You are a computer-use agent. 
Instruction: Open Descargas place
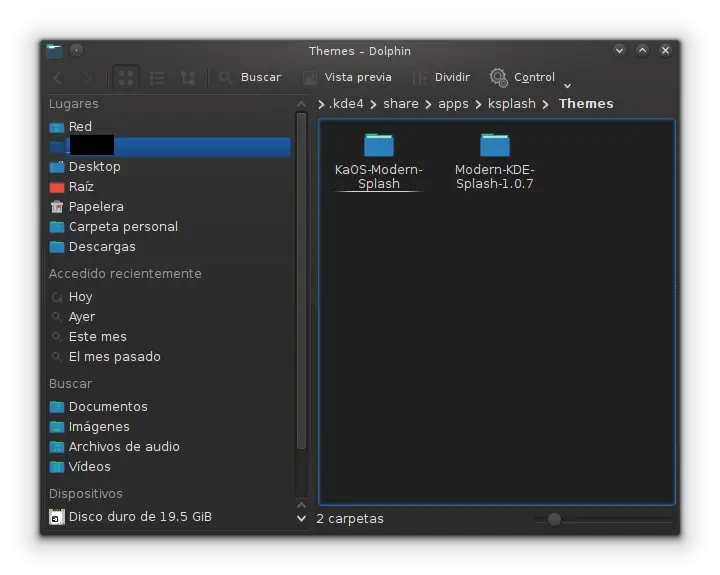pos(170,247)
